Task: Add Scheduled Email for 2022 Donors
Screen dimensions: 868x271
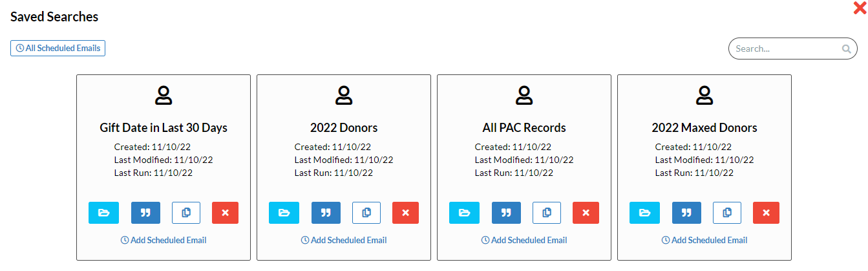Action: 344,240
